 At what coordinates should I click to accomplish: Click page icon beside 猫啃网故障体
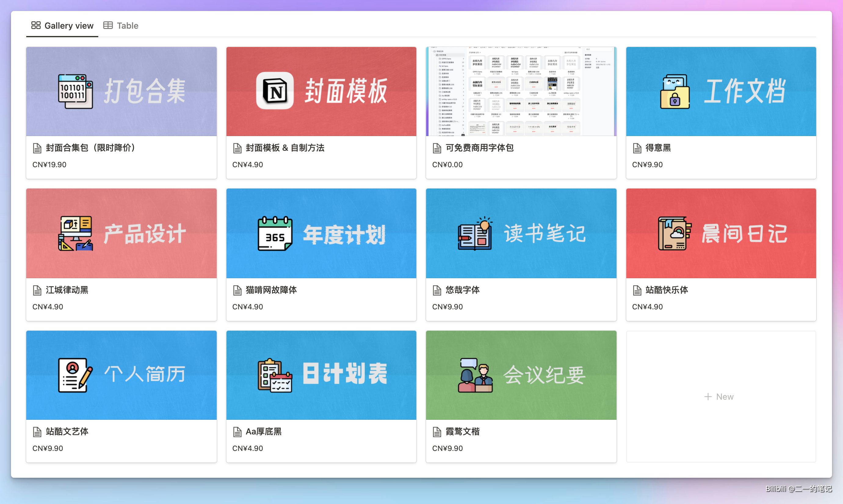pos(237,290)
